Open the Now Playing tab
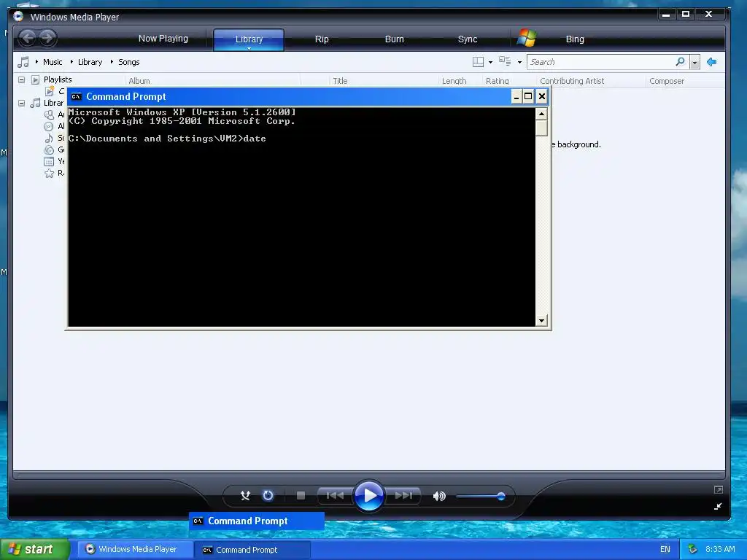The height and width of the screenshot is (560, 747). coord(163,39)
